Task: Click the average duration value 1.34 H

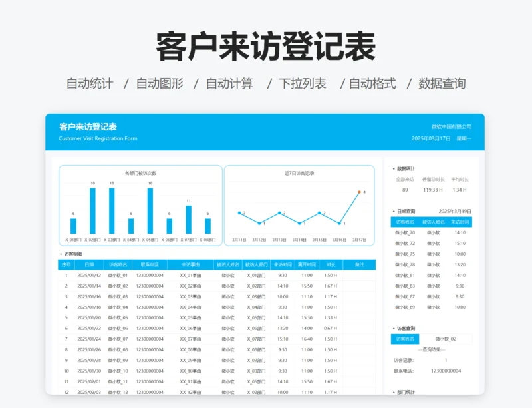Action: 460,190
